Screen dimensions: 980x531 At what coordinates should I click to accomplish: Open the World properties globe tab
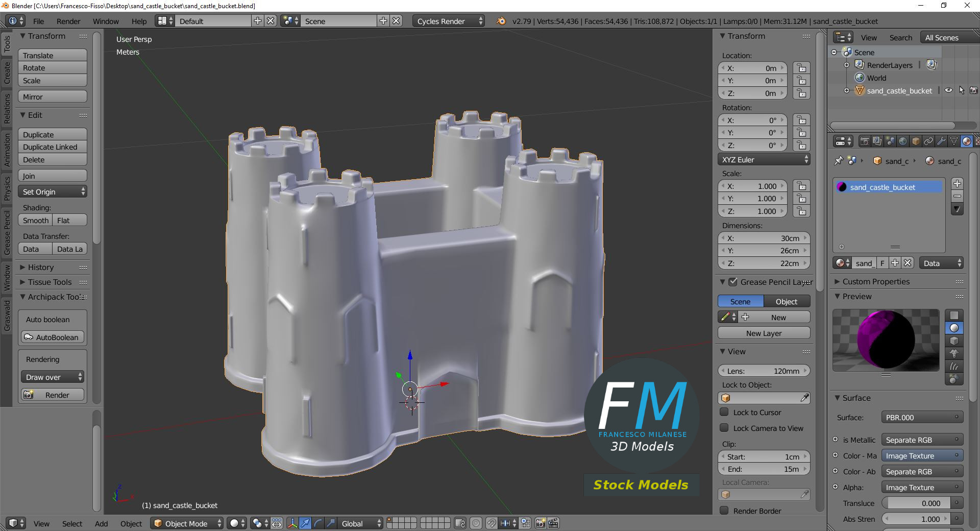[x=903, y=141]
